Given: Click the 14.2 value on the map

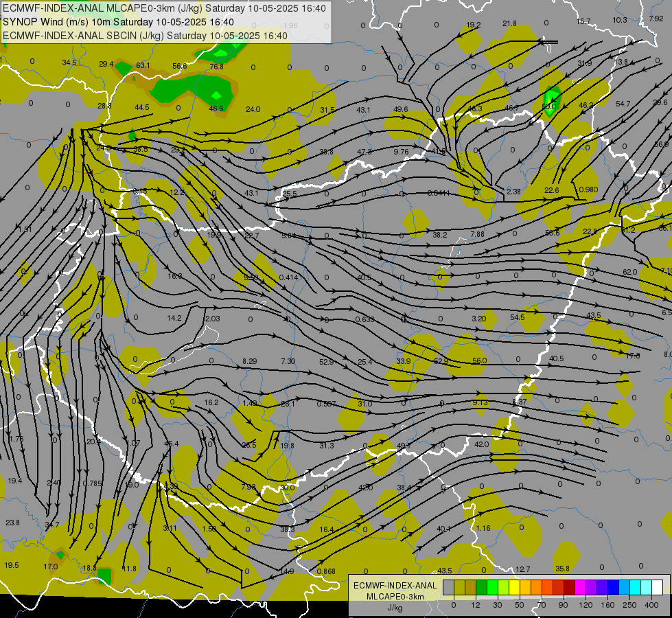Looking at the screenshot, I should (x=174, y=318).
